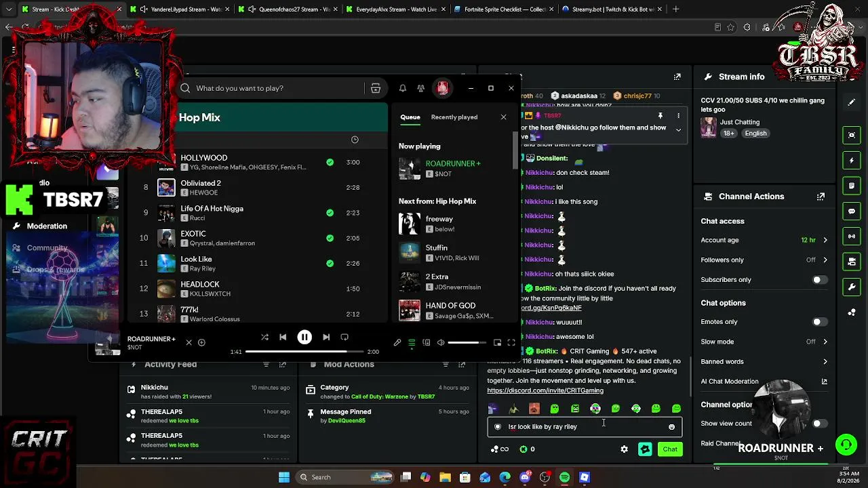Viewport: 868px width, 488px height.
Task: Open chat settings gear icon
Action: 625,449
